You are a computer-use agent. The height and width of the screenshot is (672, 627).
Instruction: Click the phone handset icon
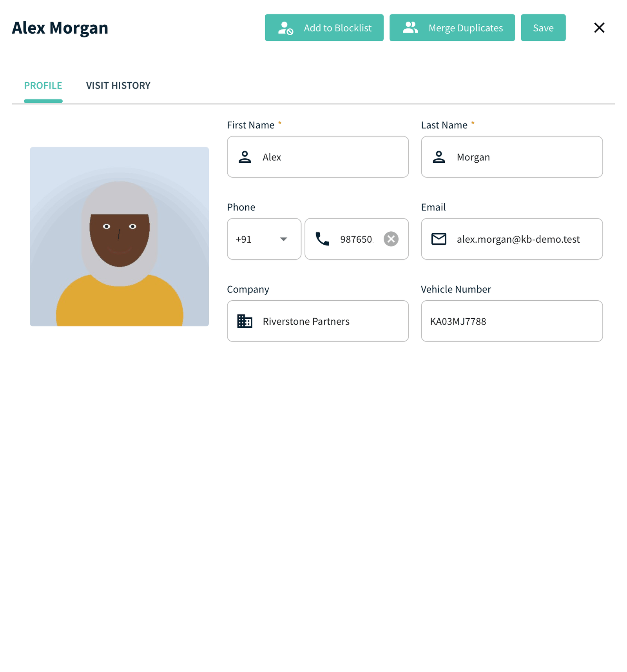pyautogui.click(x=323, y=239)
